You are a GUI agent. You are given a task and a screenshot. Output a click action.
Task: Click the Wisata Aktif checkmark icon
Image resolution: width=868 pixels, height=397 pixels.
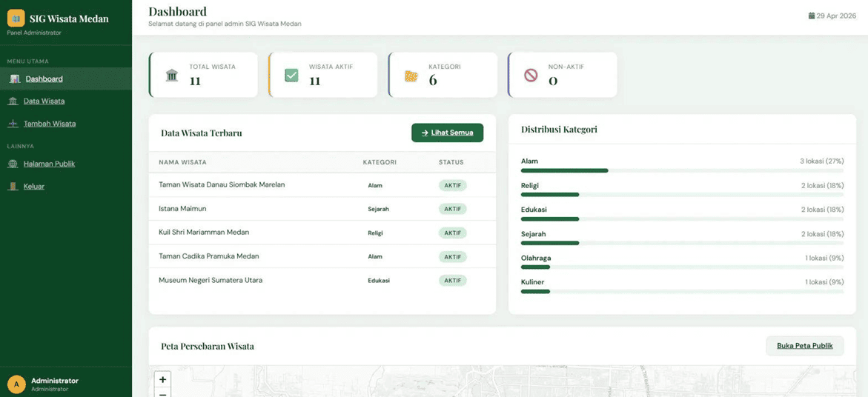tap(291, 76)
